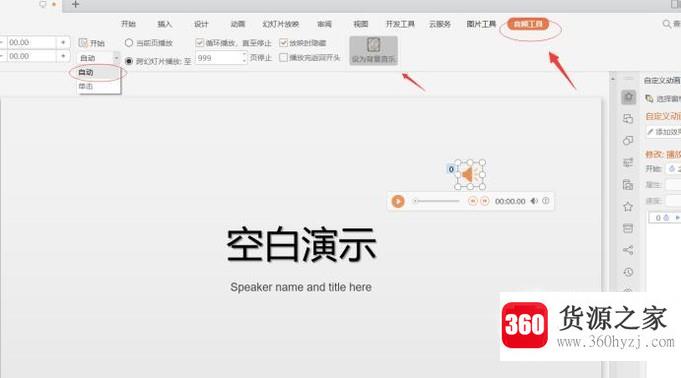Add a new document tab with plus
Screen dimensions: 681x378
(75, 4)
